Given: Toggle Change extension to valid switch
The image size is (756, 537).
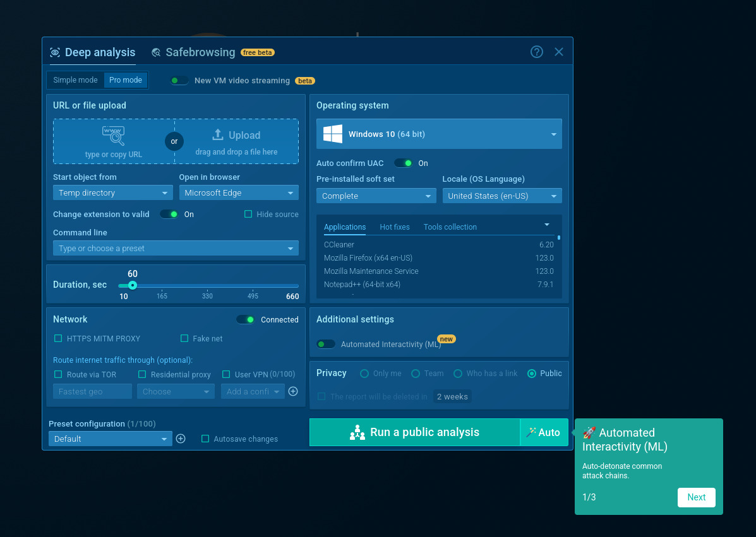Looking at the screenshot, I should point(169,215).
